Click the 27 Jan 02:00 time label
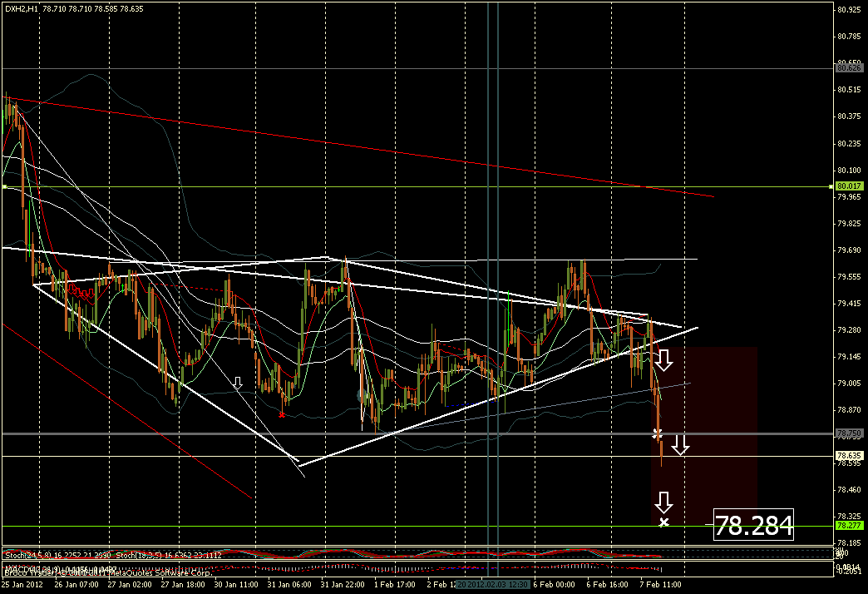The width and height of the screenshot is (868, 594). (130, 585)
